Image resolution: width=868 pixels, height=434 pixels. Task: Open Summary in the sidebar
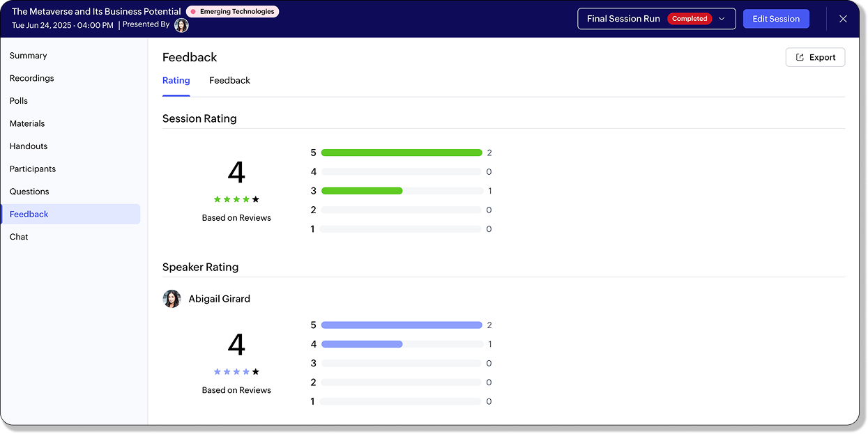[x=29, y=56]
